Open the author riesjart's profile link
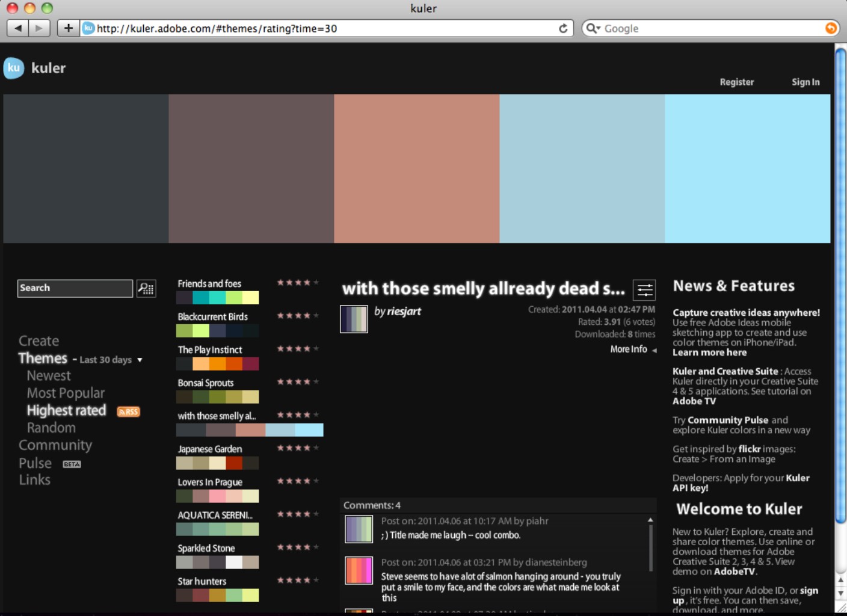847x616 pixels. coord(404,312)
